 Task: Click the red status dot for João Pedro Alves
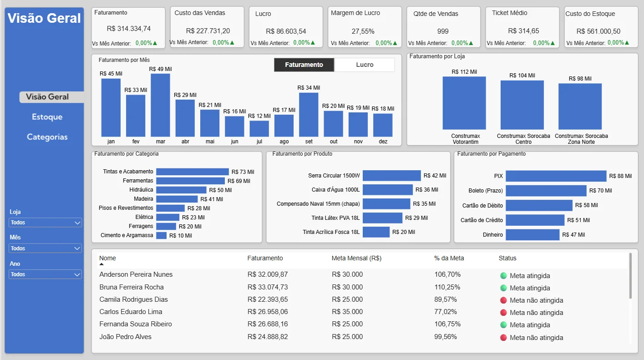(503, 338)
